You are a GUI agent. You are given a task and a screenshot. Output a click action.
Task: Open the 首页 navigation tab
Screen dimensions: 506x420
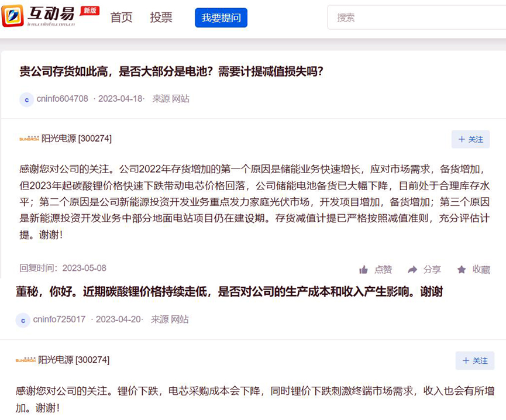tap(122, 18)
